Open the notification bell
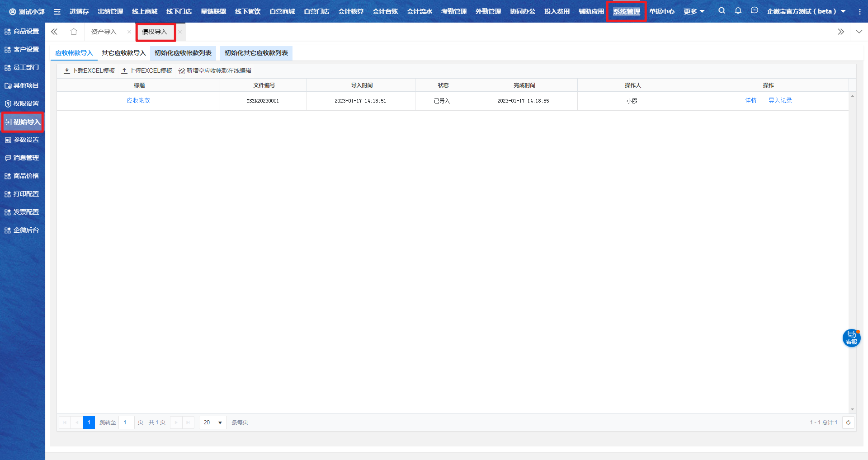Screen dimensions: 868x460 tap(738, 11)
